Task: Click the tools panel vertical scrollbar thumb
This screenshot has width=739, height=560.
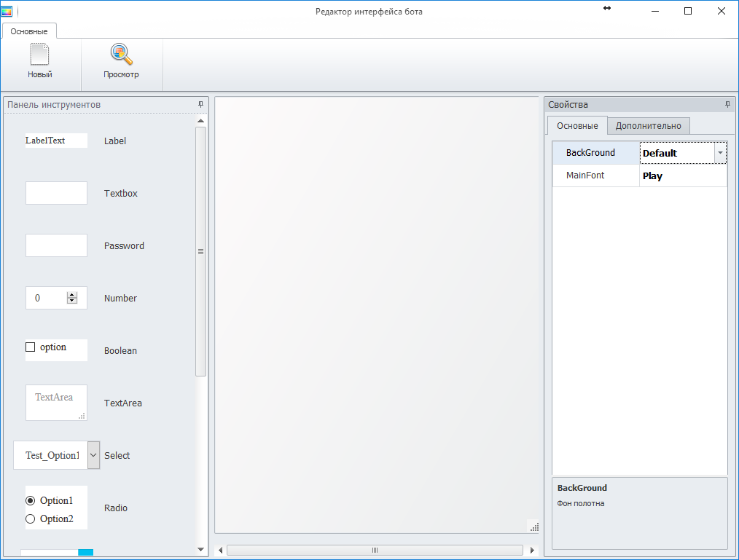Action: click(x=200, y=251)
